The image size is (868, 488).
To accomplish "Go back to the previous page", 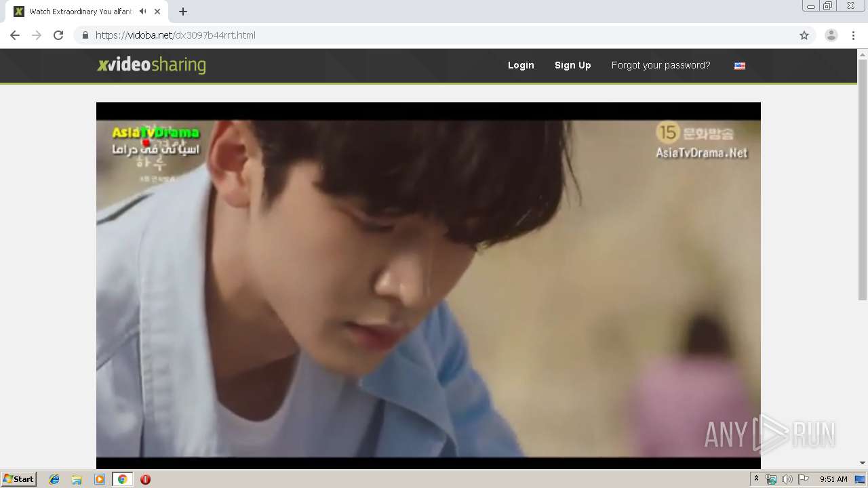I will click(15, 35).
